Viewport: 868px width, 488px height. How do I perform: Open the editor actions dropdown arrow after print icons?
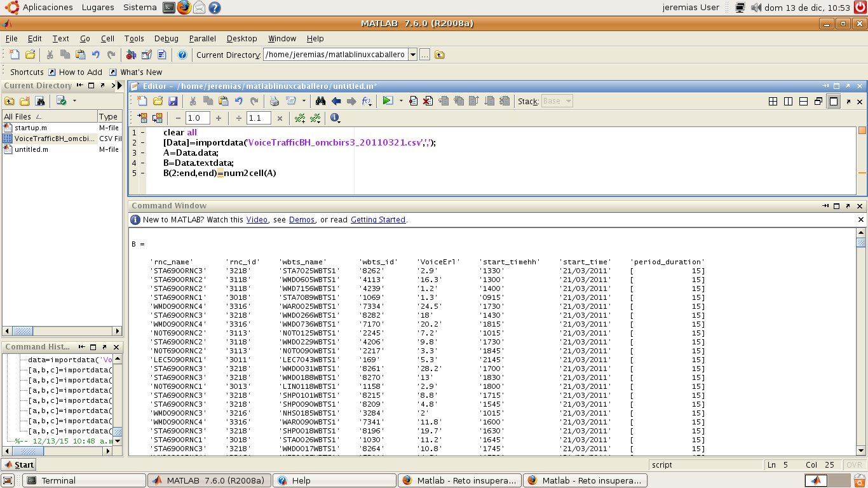click(304, 101)
